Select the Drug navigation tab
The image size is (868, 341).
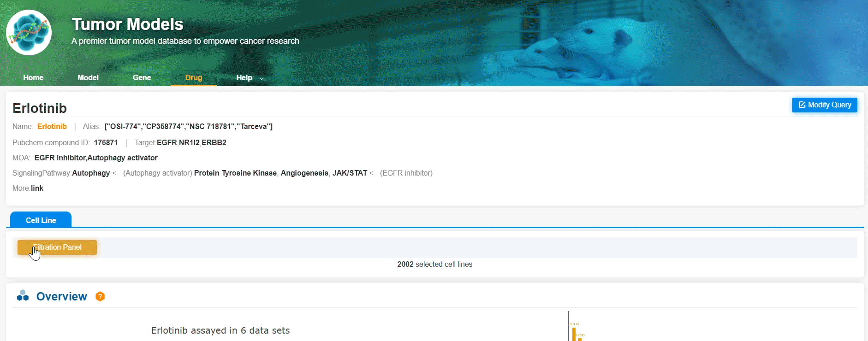point(194,78)
